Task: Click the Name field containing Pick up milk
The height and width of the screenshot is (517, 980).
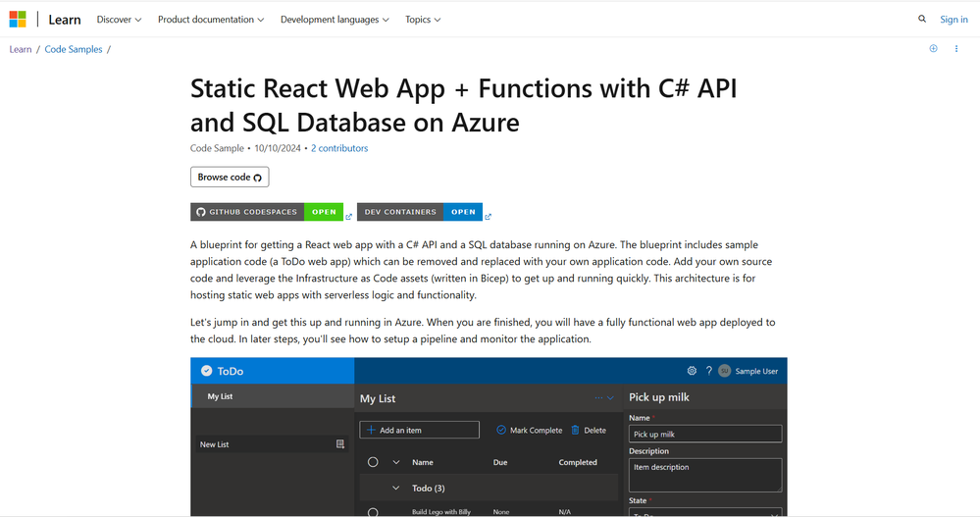Action: pyautogui.click(x=705, y=434)
